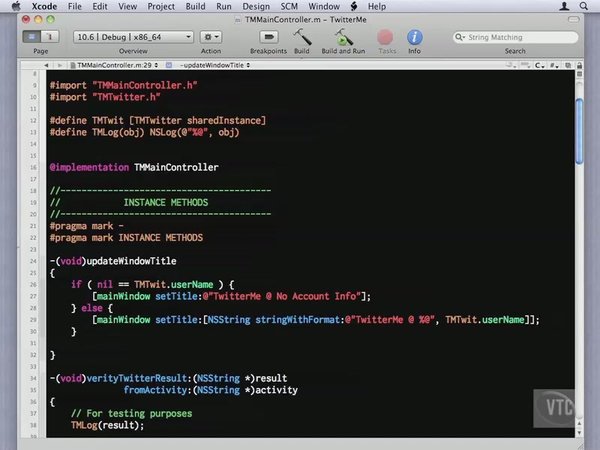Viewport: 600px width, 450px height.
Task: Toggle the Breakpoints toolbar button
Action: click(269, 37)
